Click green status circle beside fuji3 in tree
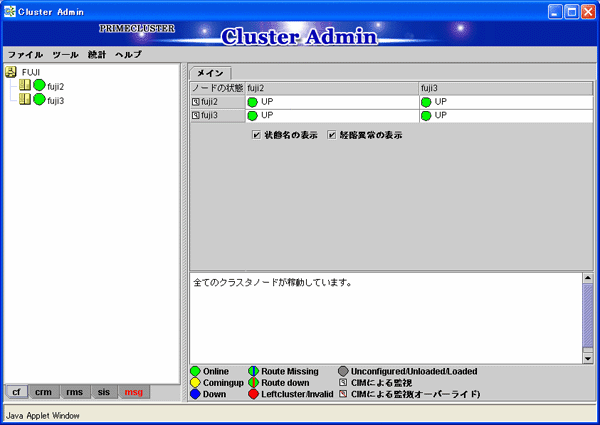 tap(39, 99)
